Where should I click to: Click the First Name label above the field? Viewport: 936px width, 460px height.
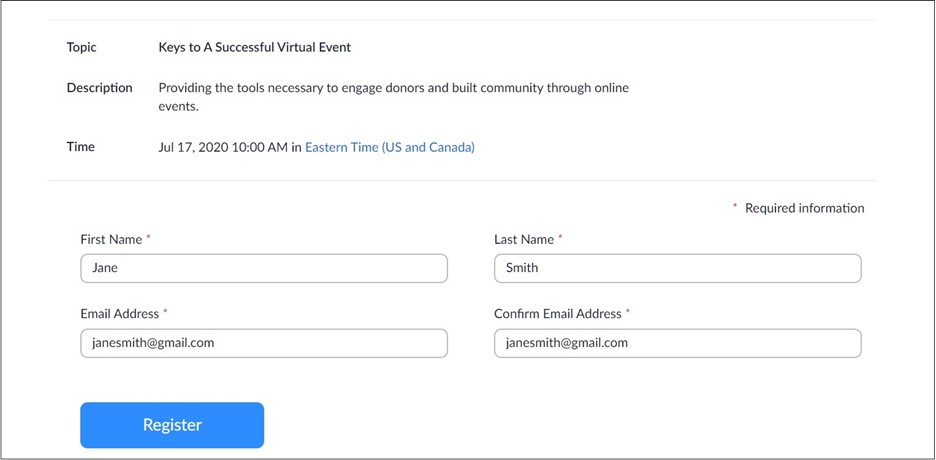point(111,240)
